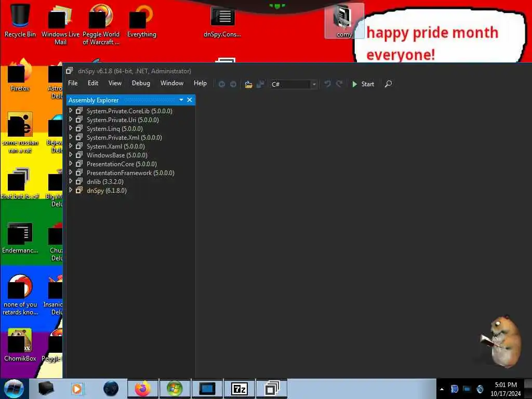Click the Everything desktop icon
This screenshot has width=532, height=399.
[141, 20]
